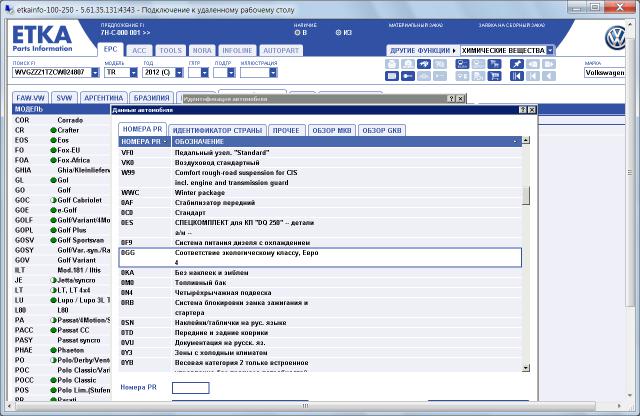Image resolution: width=640 pixels, height=416 pixels.
Task: Select the Аргентина market tab
Action: pos(103,98)
